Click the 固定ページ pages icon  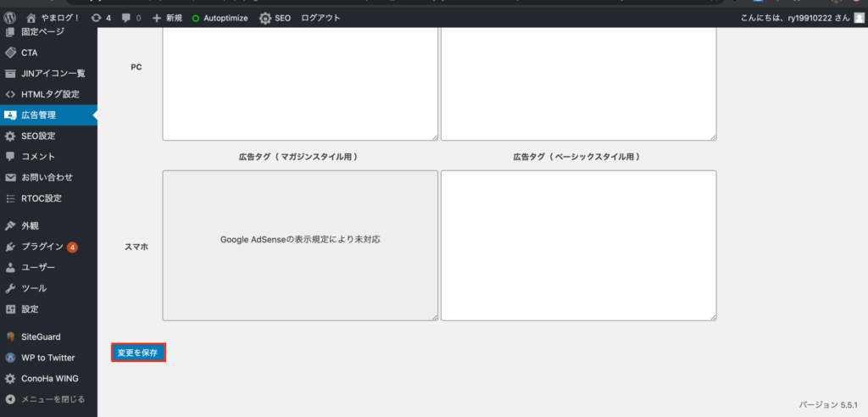click(10, 31)
